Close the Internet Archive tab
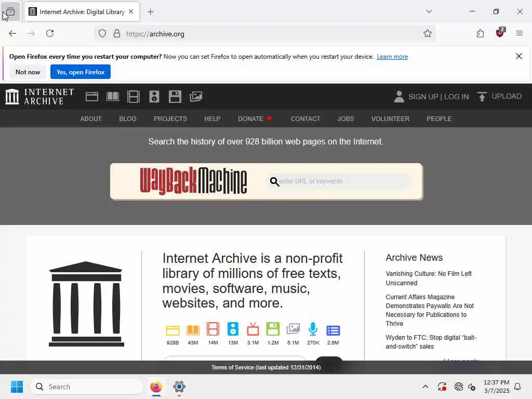This screenshot has width=532, height=399. [131, 11]
